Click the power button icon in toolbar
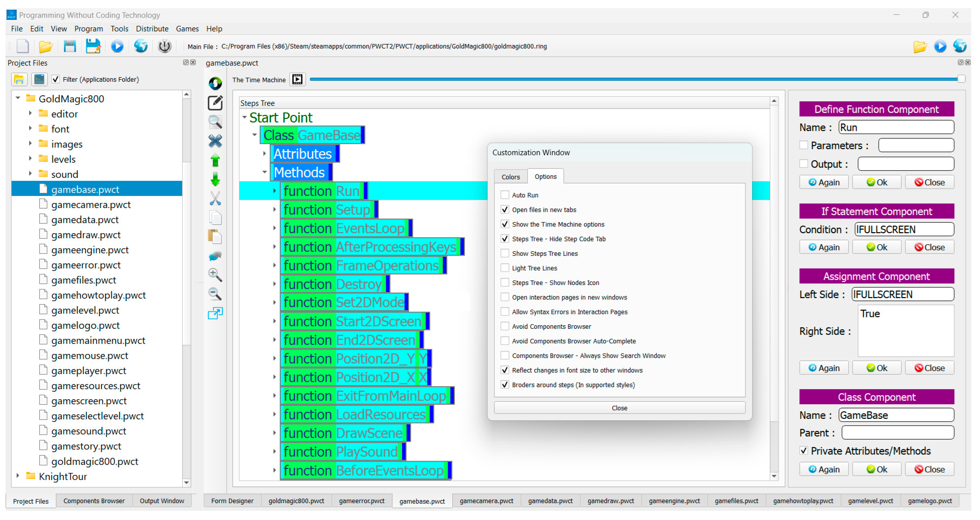 [164, 46]
